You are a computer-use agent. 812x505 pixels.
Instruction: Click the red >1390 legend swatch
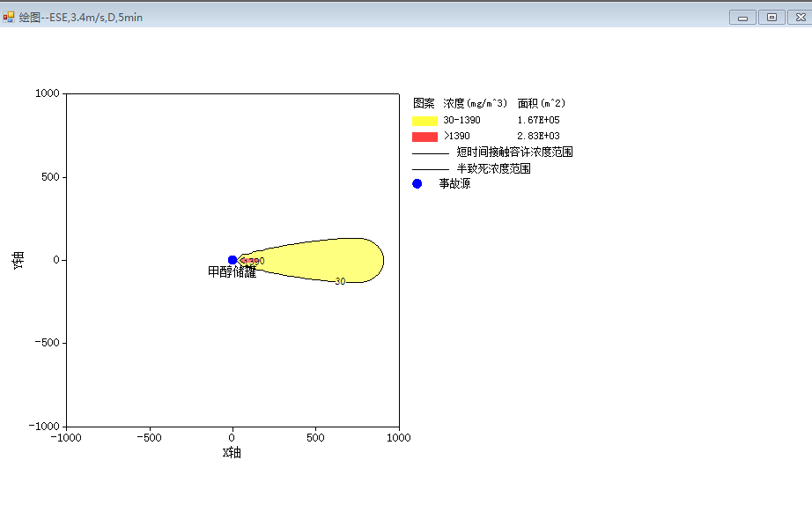(x=424, y=137)
